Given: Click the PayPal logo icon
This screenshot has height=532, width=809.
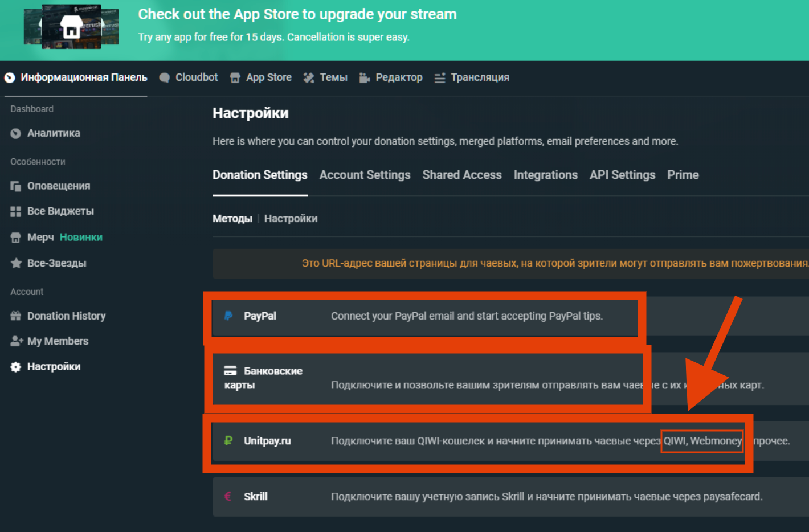Looking at the screenshot, I should 228,316.
